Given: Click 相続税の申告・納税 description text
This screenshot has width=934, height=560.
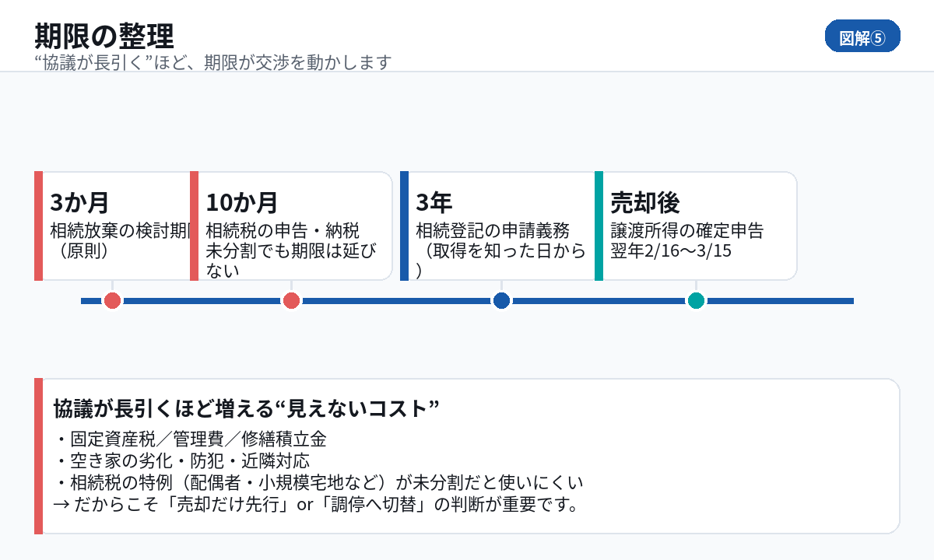Looking at the screenshot, I should 283,231.
